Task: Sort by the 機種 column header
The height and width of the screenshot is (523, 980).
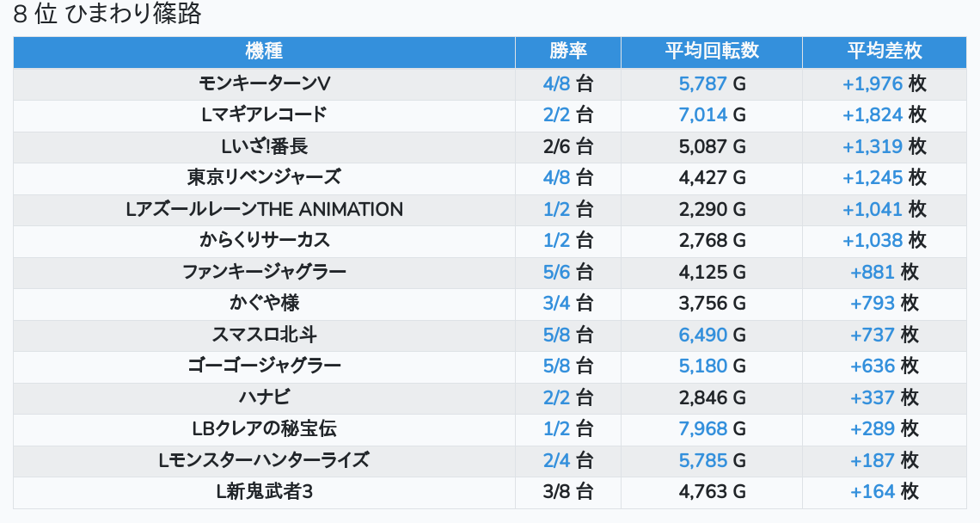Action: [x=264, y=51]
